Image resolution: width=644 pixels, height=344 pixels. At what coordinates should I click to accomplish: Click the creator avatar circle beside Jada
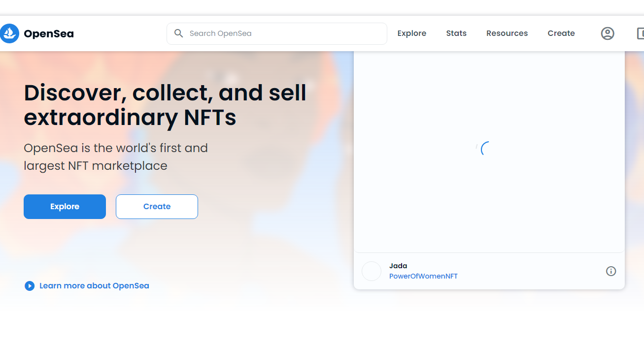coord(372,271)
